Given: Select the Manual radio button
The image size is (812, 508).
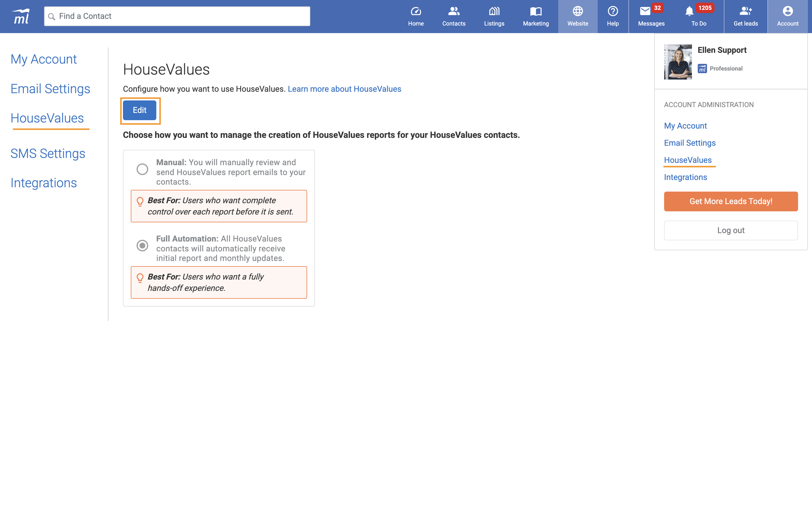Looking at the screenshot, I should tap(142, 169).
